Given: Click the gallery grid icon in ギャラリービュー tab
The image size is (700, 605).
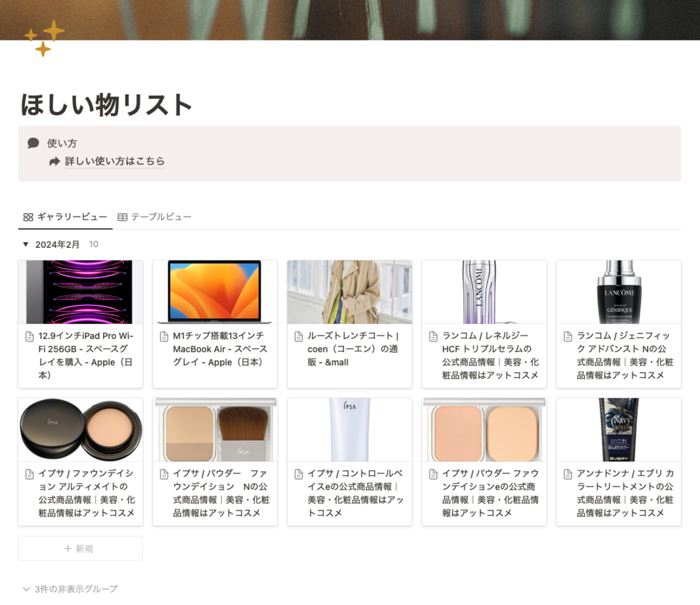Looking at the screenshot, I should pyautogui.click(x=28, y=217).
